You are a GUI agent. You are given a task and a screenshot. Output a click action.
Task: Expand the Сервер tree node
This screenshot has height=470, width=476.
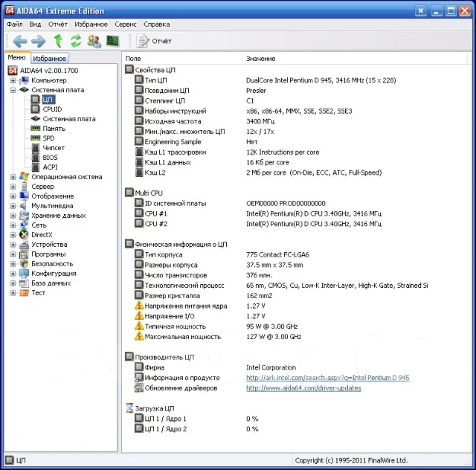[x=13, y=187]
